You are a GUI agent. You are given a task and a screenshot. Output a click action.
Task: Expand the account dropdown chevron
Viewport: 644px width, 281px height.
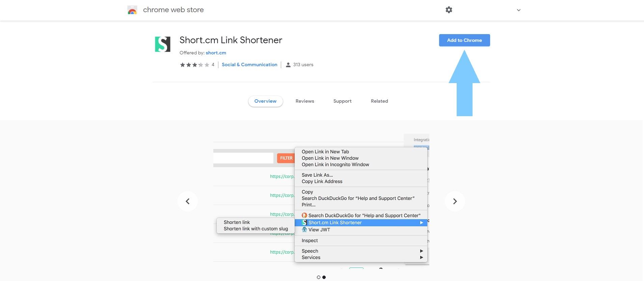(519, 10)
